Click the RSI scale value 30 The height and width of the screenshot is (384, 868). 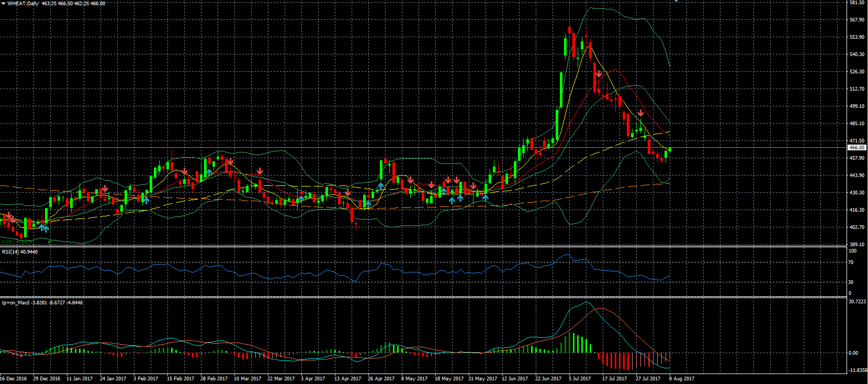[x=851, y=282]
